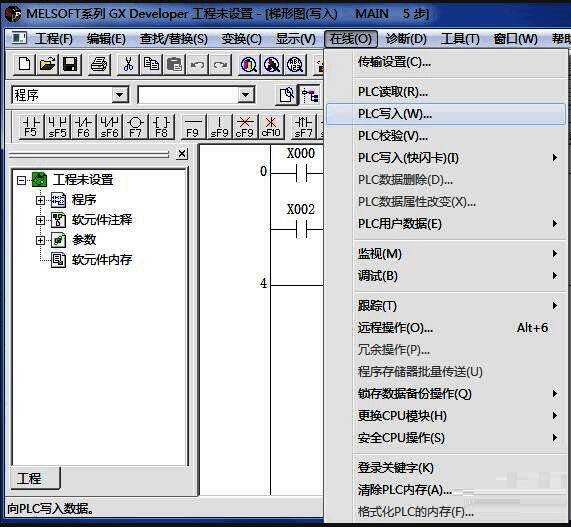Create a new project with New icon
This screenshot has width=571, height=527.
pyautogui.click(x=24, y=64)
